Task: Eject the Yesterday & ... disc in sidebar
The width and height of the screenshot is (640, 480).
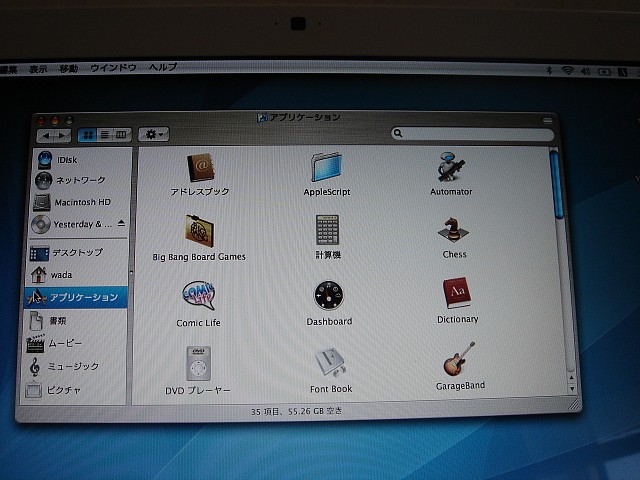Action: [122, 223]
